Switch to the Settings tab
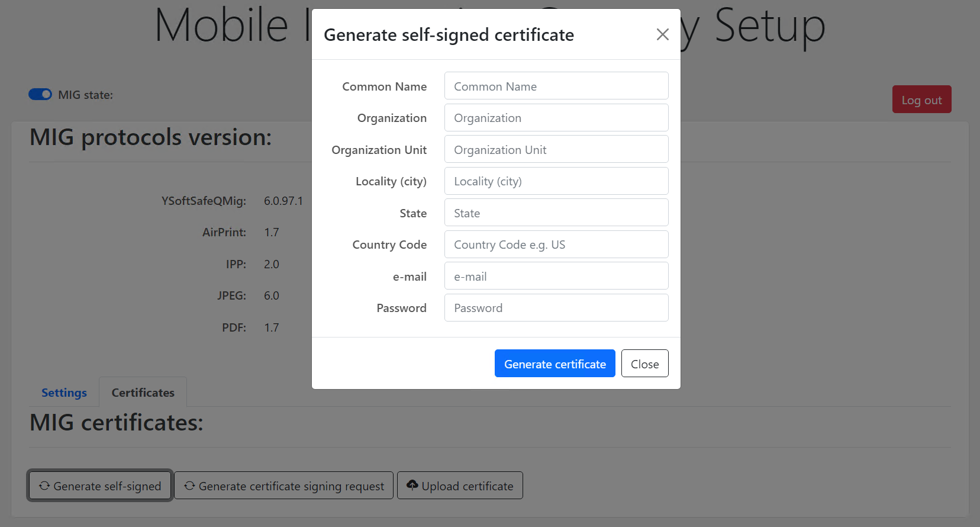980x527 pixels. pos(64,393)
